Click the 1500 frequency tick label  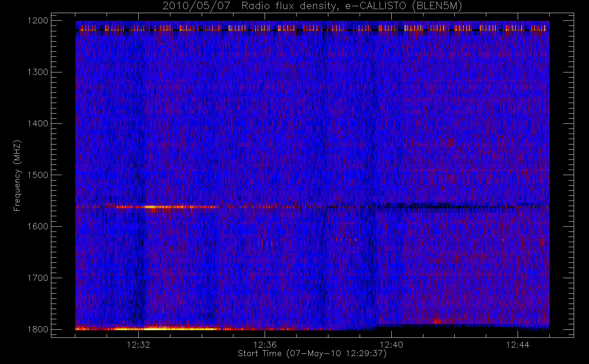37,175
